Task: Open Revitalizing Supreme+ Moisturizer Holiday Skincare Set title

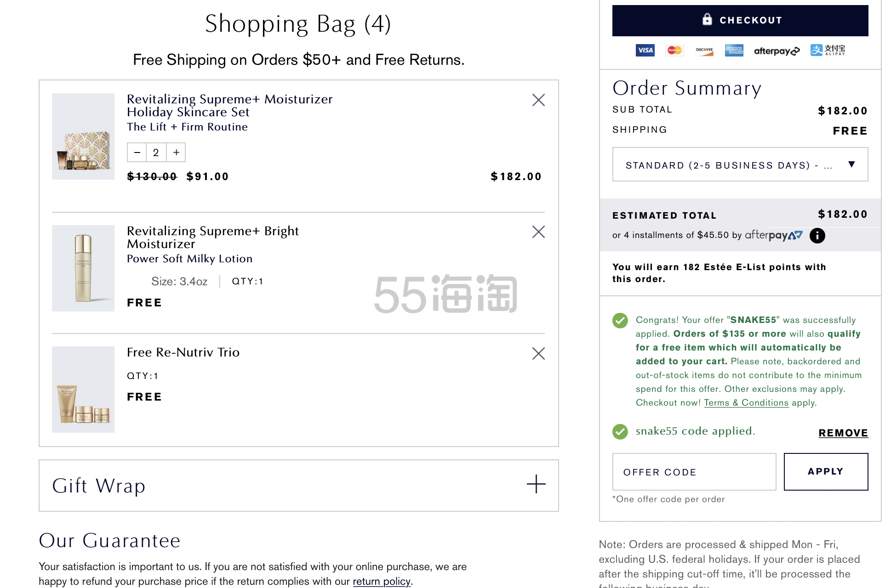Action: click(229, 106)
